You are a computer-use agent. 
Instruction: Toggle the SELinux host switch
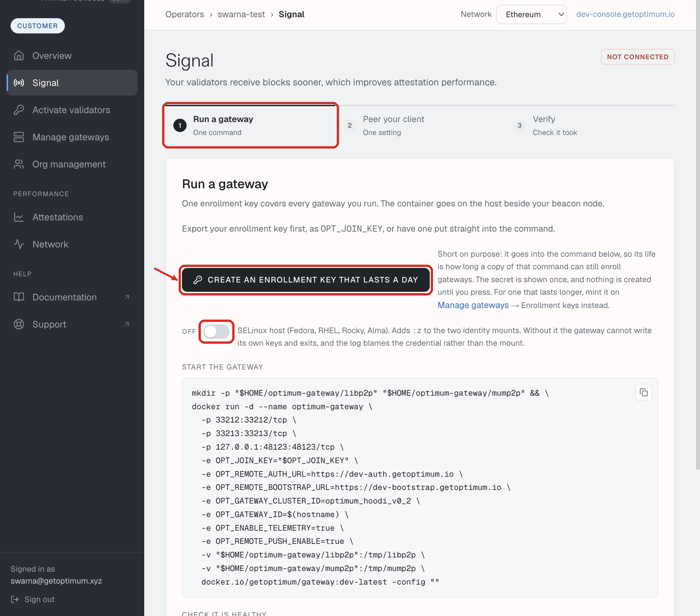tap(216, 331)
